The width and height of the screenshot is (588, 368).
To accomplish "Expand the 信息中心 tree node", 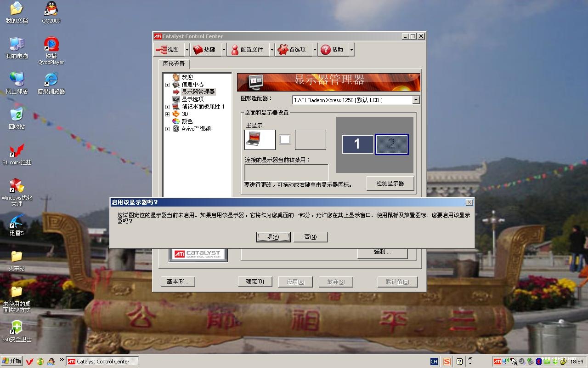I will (167, 85).
